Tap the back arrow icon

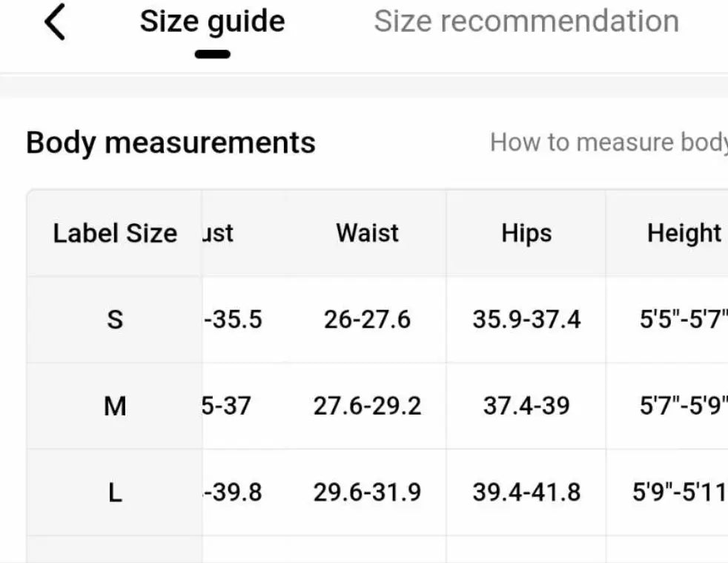click(56, 22)
